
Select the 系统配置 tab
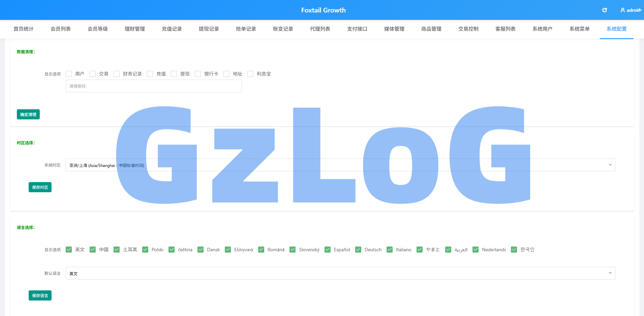(x=617, y=29)
